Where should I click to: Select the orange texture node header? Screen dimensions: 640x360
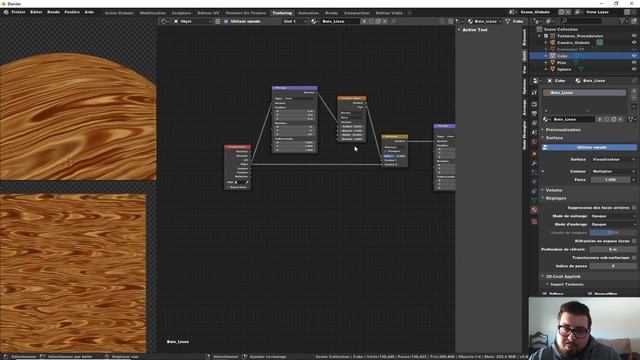(351, 98)
